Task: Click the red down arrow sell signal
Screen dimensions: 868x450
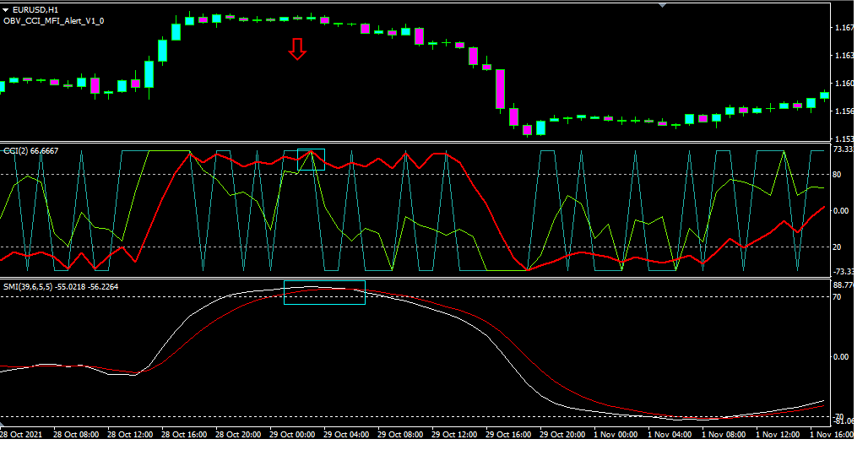Action: tap(296, 49)
